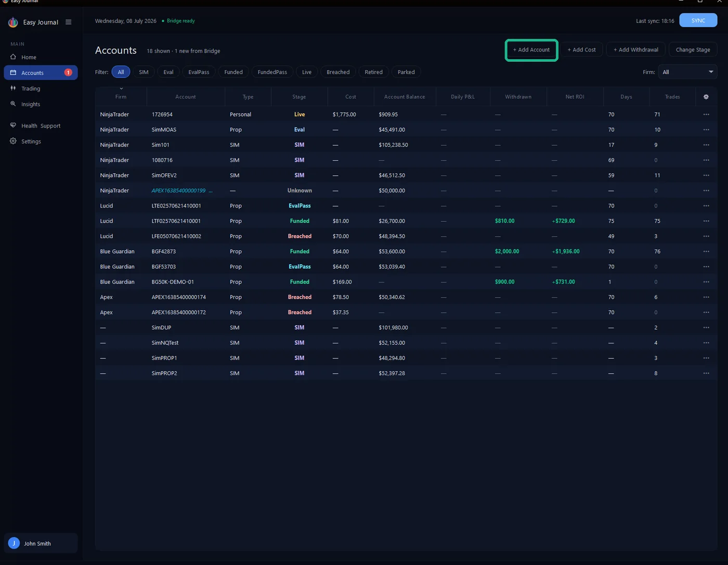This screenshot has height=565, width=728.
Task: Click the Settings gear icon in sidebar
Action: [13, 141]
